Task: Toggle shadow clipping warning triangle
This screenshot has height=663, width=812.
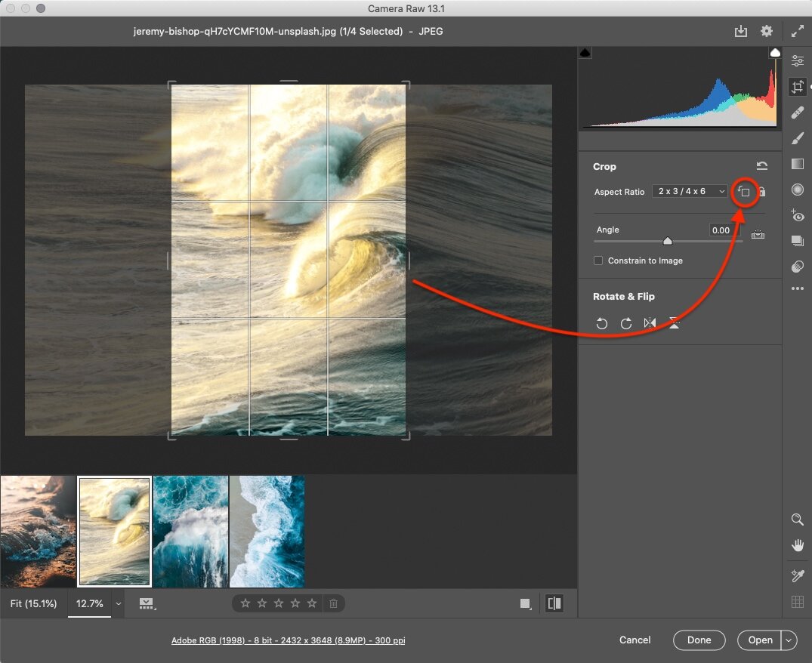Action: pos(585,53)
